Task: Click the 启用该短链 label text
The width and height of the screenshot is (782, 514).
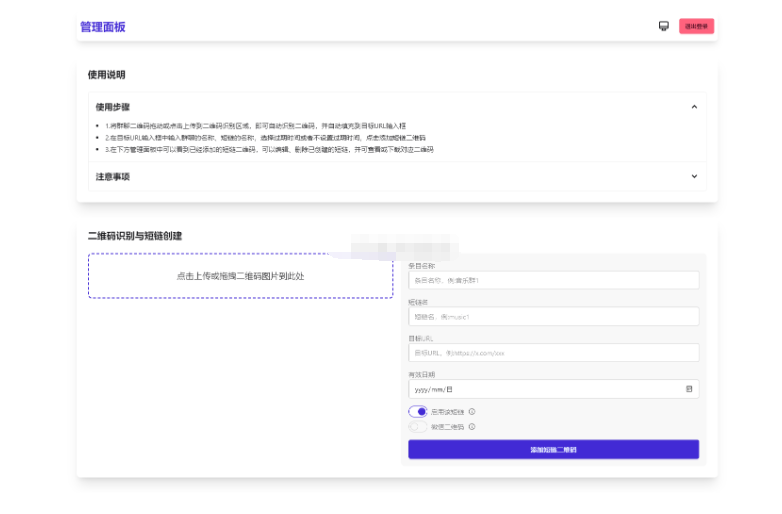Action: tap(448, 411)
